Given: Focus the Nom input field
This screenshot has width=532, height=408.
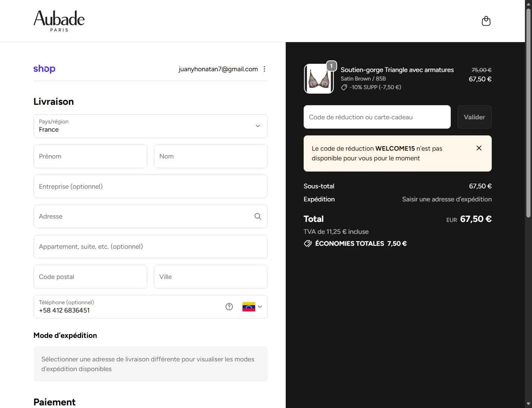Looking at the screenshot, I should [211, 156].
